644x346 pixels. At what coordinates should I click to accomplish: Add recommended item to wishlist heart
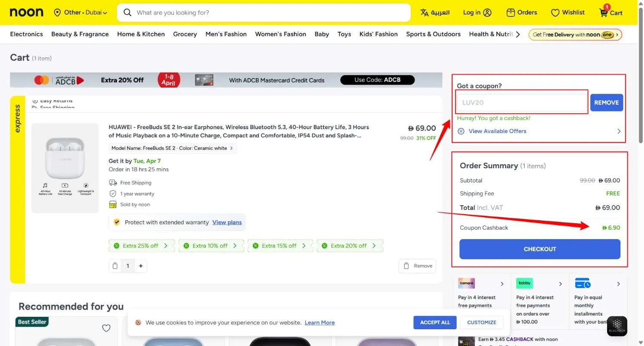click(106, 328)
